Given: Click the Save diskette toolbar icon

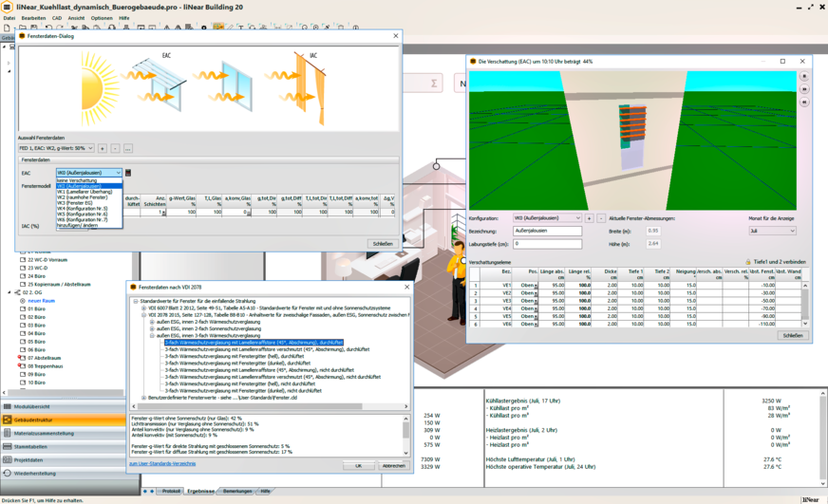Looking at the screenshot, I should 34,28.
